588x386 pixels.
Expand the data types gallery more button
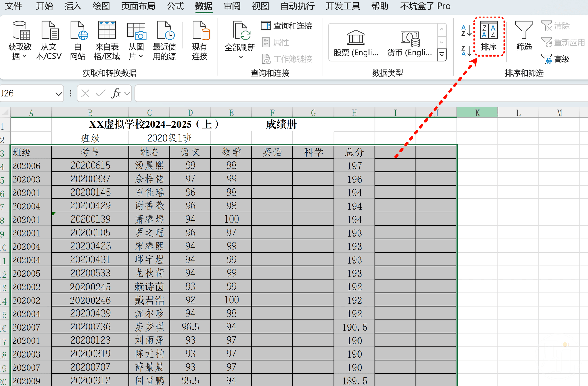tap(442, 55)
